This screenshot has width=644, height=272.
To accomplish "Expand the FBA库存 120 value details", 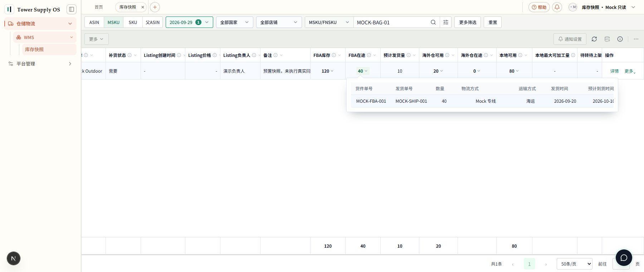I will (327, 71).
